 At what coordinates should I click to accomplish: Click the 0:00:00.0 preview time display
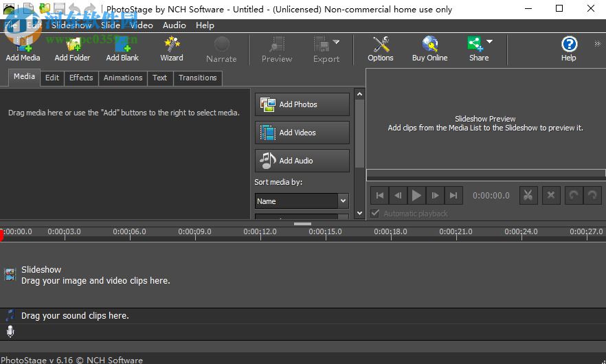pyautogui.click(x=491, y=196)
